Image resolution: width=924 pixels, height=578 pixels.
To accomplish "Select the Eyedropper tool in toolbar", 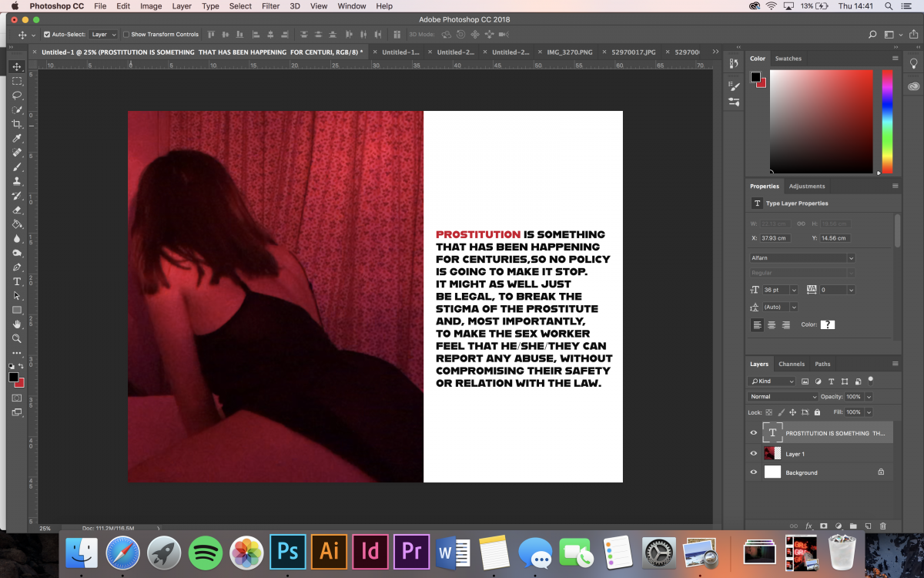I will (x=17, y=139).
